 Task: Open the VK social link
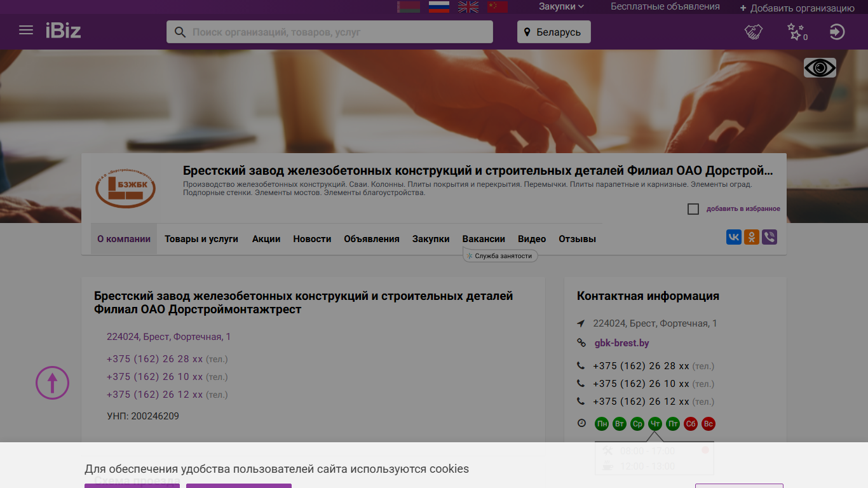[x=734, y=238]
